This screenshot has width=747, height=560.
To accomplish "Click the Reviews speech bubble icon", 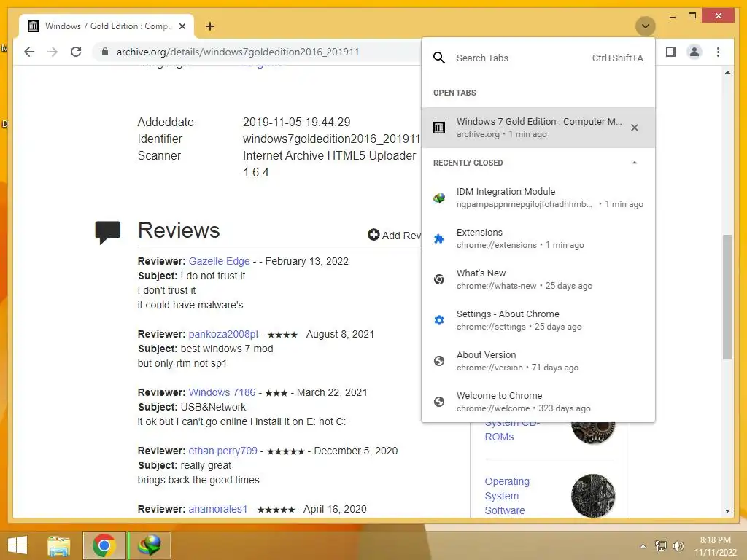I will 108,233.
